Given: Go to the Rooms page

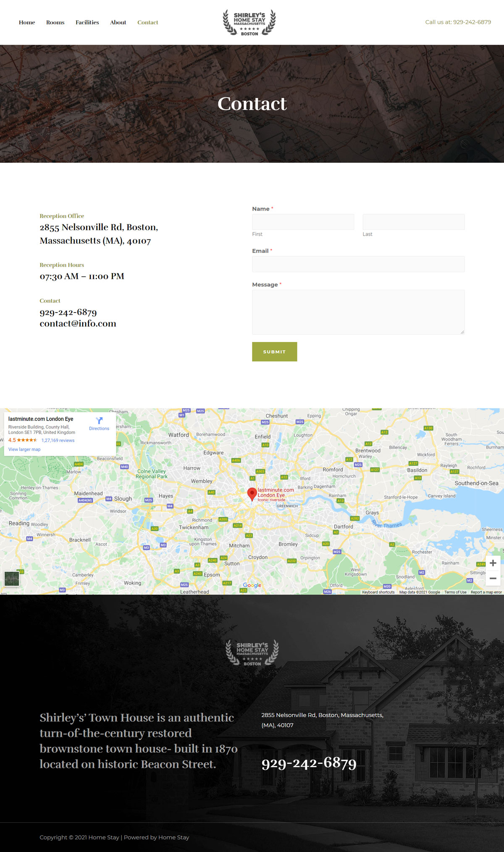Looking at the screenshot, I should [55, 23].
